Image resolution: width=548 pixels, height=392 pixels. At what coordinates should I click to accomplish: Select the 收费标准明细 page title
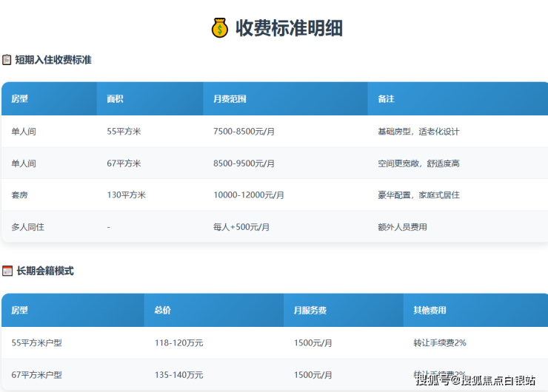pyautogui.click(x=289, y=28)
